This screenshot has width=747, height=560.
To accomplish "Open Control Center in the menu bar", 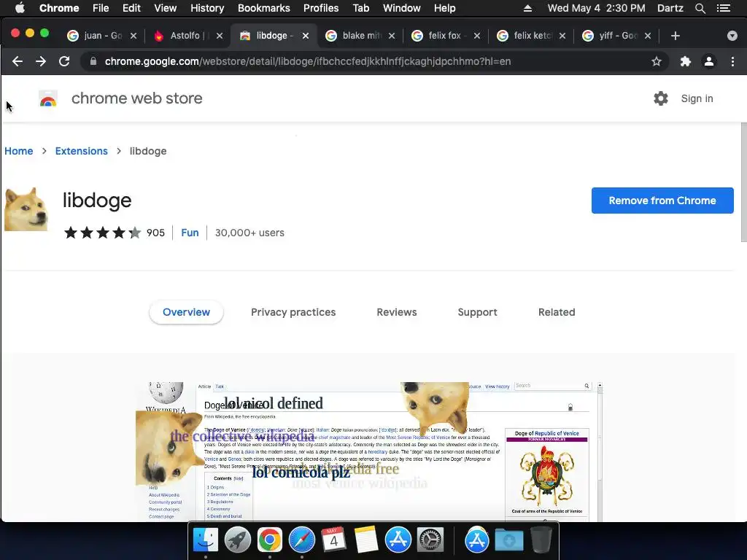I will (x=724, y=8).
